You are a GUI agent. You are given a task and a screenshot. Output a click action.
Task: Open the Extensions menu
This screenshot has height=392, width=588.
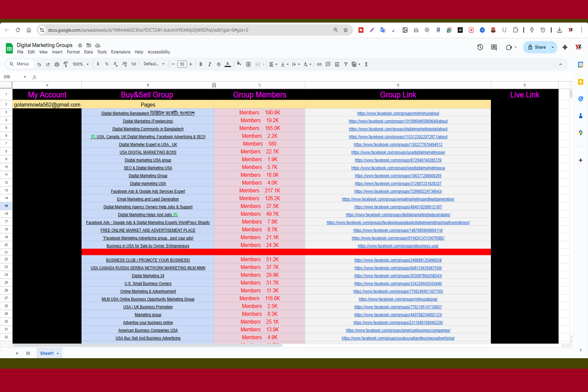121,52
